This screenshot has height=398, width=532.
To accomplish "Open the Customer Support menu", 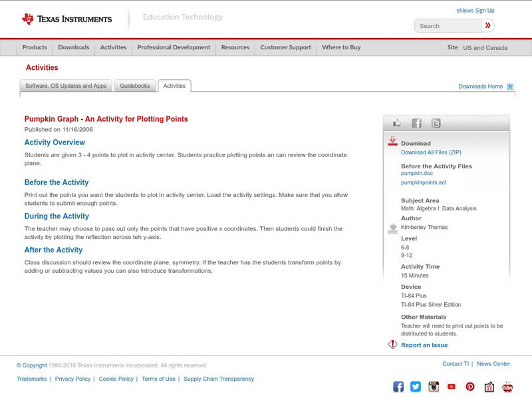I will tap(286, 47).
